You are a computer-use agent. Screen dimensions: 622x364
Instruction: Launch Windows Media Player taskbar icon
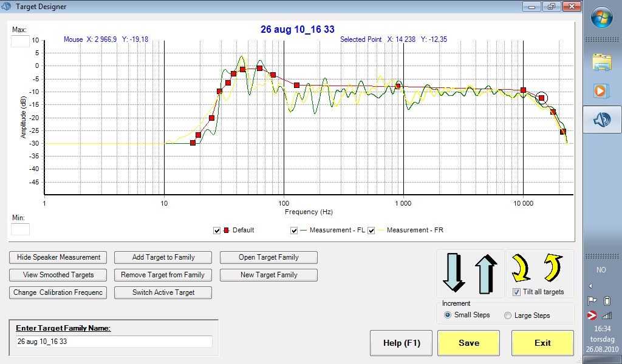tap(602, 90)
